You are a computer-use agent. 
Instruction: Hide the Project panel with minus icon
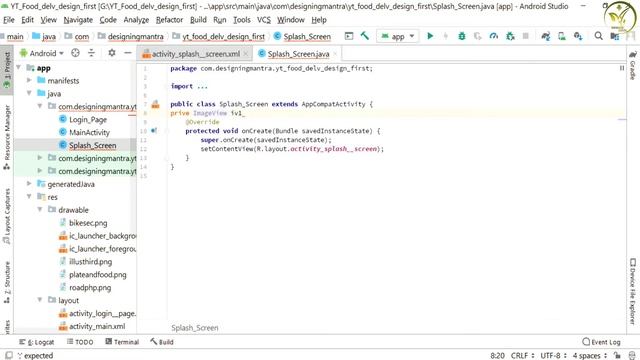[x=128, y=53]
